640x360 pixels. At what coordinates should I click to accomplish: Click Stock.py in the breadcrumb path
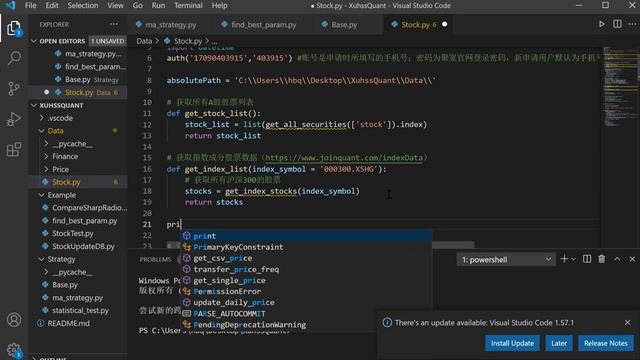(188, 41)
